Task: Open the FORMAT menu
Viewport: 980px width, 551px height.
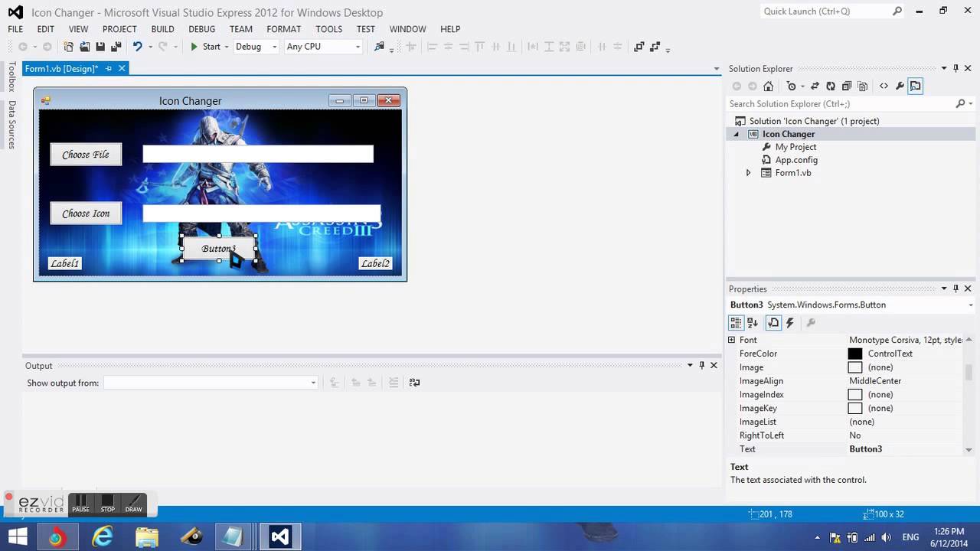Action: point(284,29)
